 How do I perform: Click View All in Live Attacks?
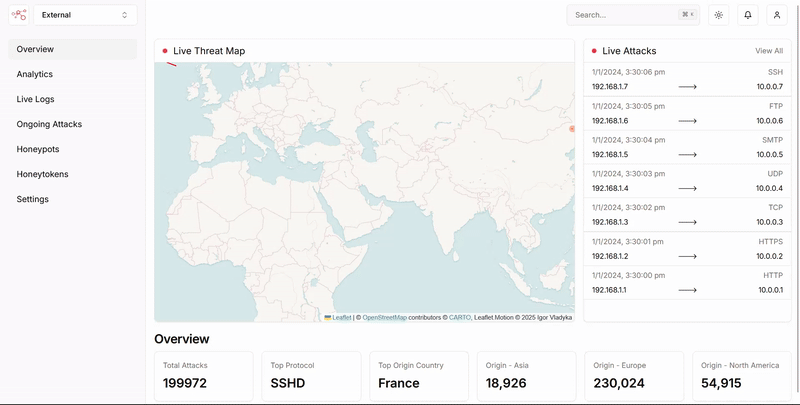click(769, 51)
